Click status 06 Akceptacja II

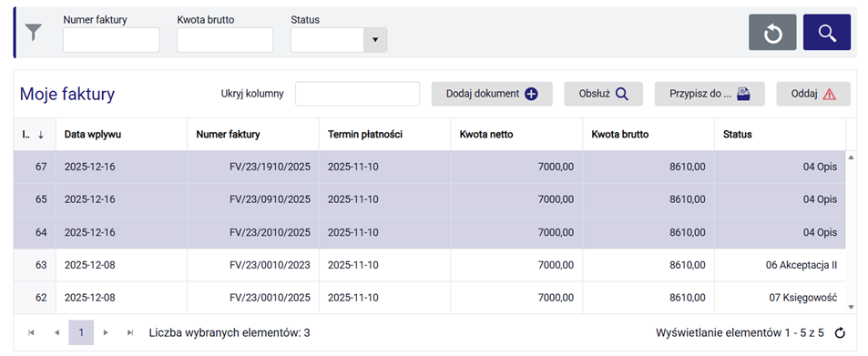(x=801, y=265)
